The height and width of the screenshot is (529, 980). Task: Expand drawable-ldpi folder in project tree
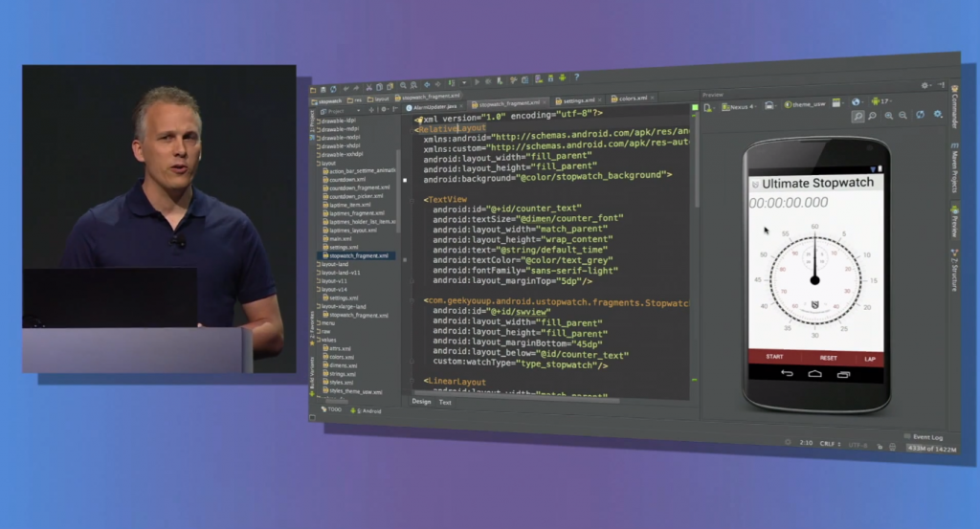(338, 121)
